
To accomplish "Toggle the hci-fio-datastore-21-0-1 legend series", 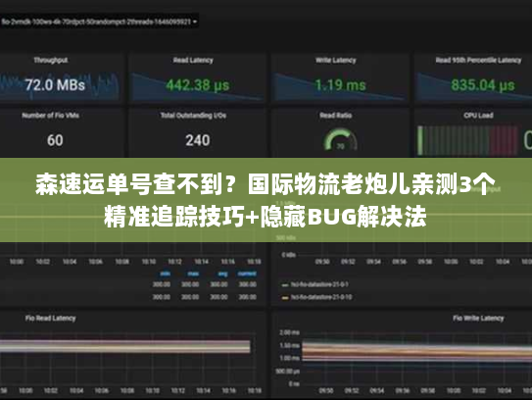I will 319,284.
